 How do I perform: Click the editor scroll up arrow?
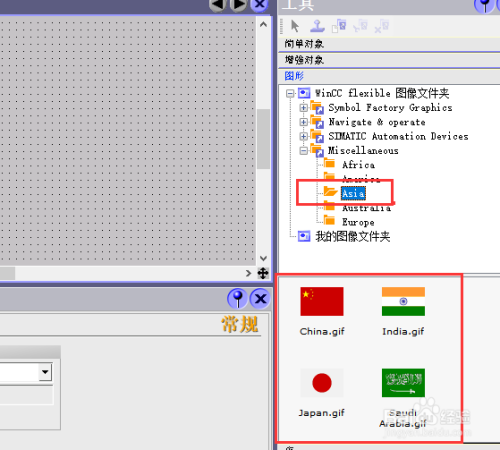(263, 24)
